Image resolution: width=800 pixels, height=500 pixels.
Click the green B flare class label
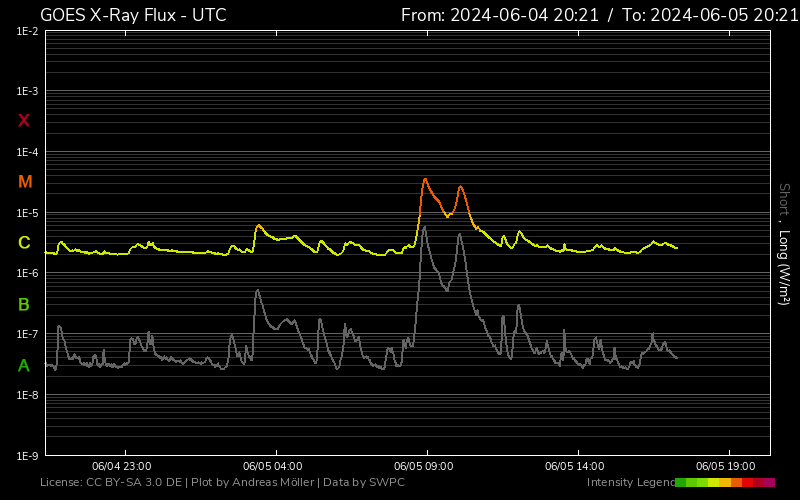[24, 304]
